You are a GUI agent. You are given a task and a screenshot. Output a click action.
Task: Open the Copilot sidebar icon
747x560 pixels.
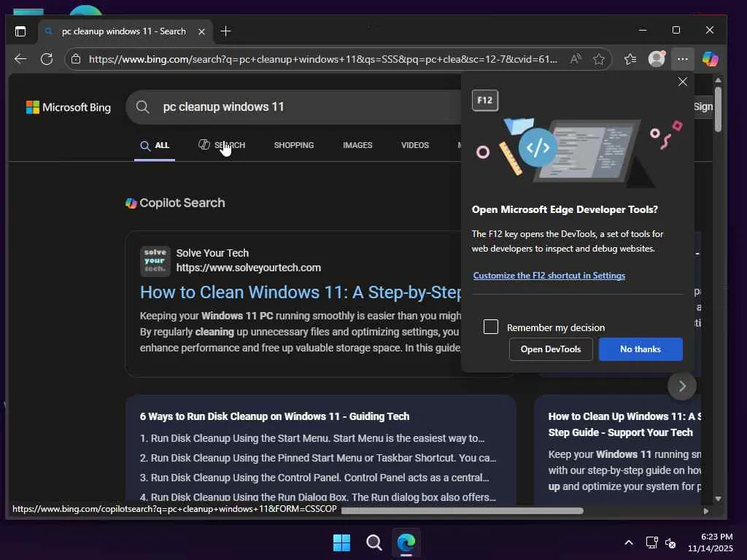point(711,59)
